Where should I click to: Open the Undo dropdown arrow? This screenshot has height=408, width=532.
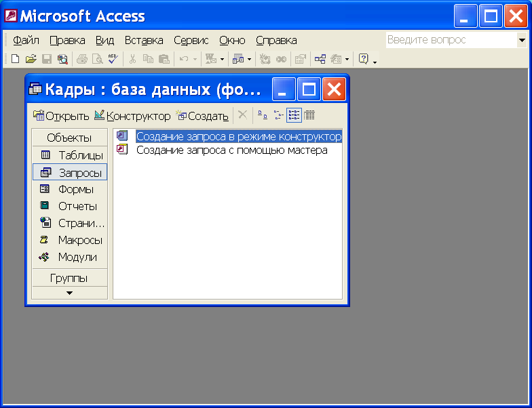pos(195,60)
